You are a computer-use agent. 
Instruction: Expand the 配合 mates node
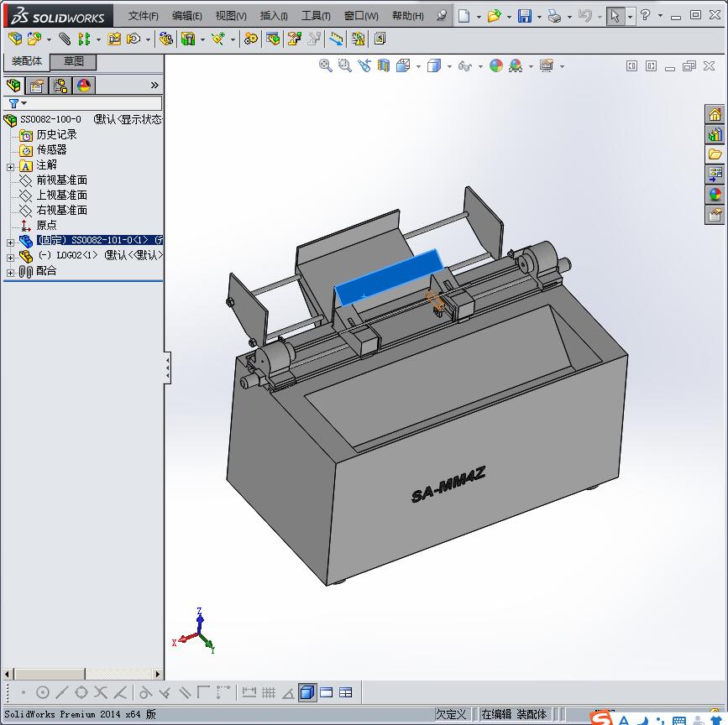[x=11, y=273]
